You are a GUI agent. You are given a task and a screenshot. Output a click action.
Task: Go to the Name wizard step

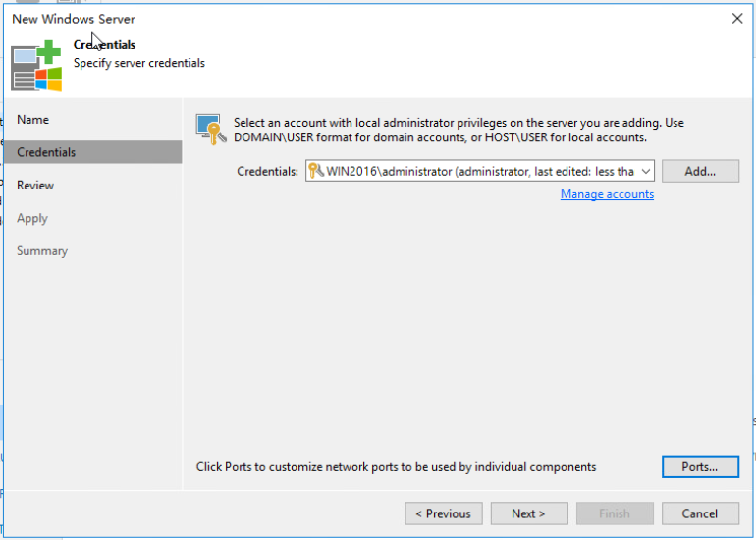[32, 120]
